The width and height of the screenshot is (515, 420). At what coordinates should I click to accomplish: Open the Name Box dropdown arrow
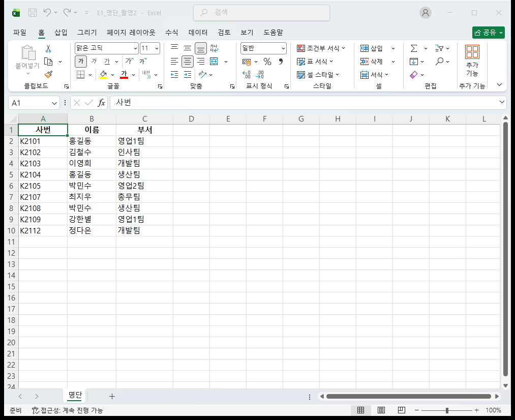(x=54, y=103)
